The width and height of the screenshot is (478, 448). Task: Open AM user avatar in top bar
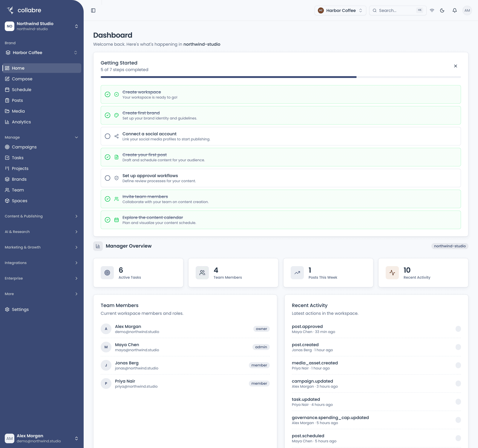[x=467, y=10]
